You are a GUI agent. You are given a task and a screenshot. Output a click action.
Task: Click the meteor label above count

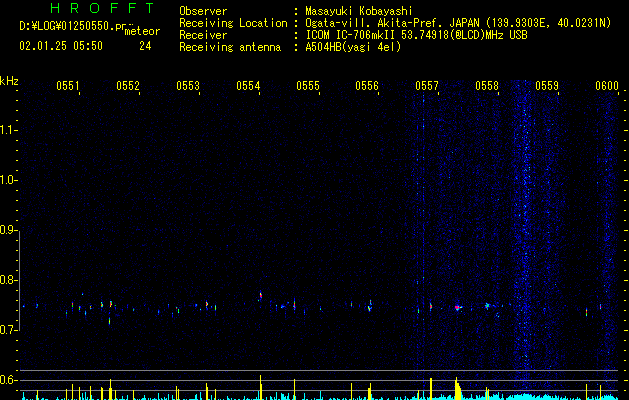(x=142, y=31)
